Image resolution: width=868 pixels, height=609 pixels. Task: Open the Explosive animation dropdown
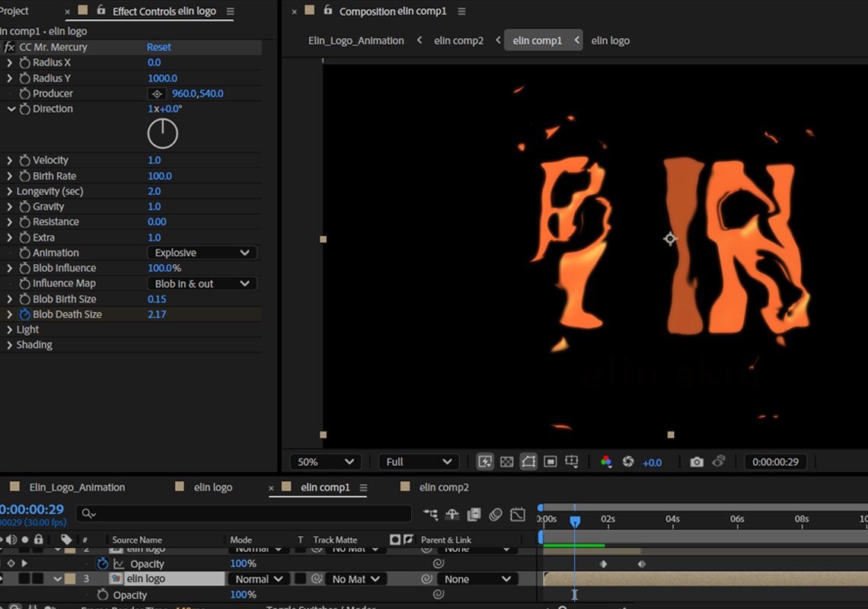pyautogui.click(x=201, y=252)
